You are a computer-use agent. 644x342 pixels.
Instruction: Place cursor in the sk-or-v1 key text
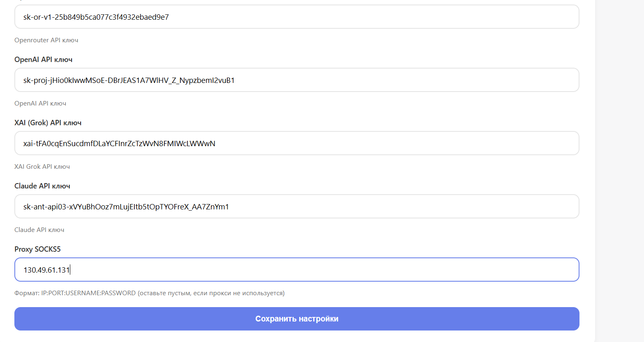click(x=96, y=17)
